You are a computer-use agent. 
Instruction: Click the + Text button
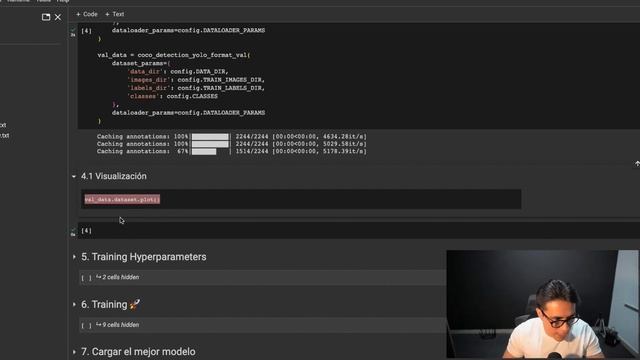point(114,14)
